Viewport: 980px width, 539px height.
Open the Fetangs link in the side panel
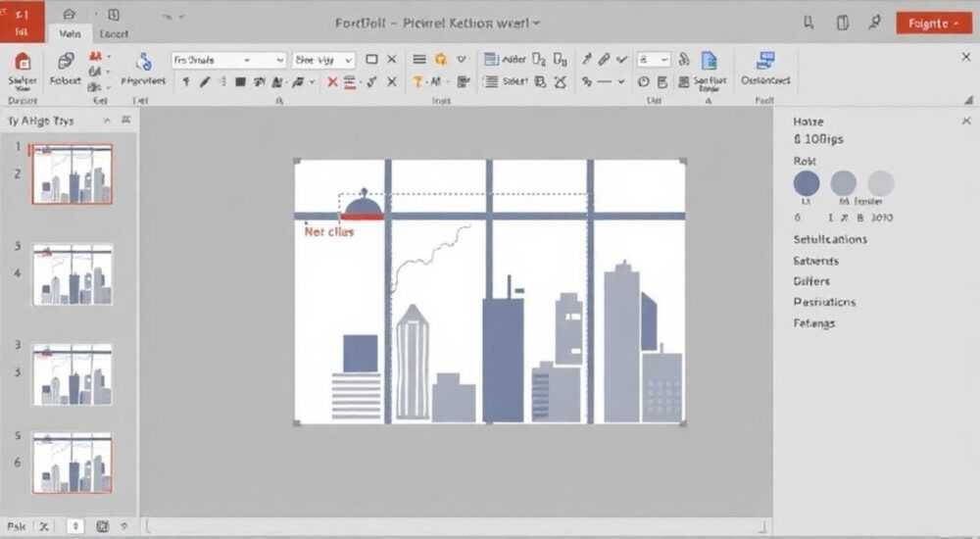[x=813, y=323]
